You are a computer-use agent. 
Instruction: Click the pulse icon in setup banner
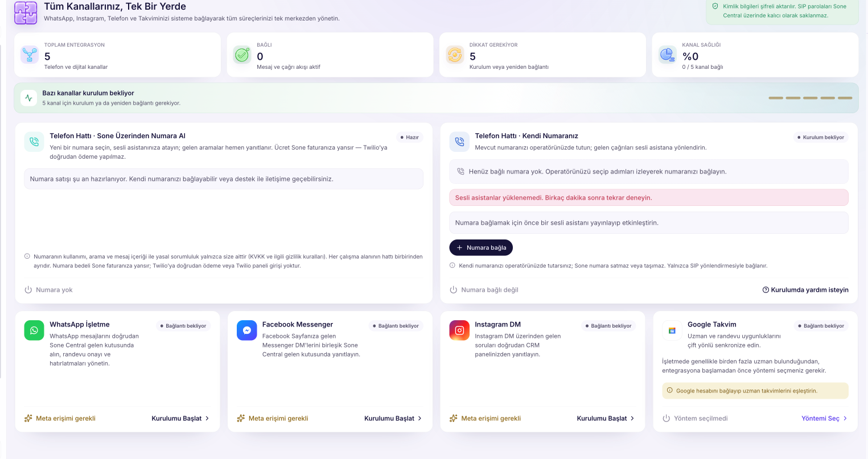[29, 98]
